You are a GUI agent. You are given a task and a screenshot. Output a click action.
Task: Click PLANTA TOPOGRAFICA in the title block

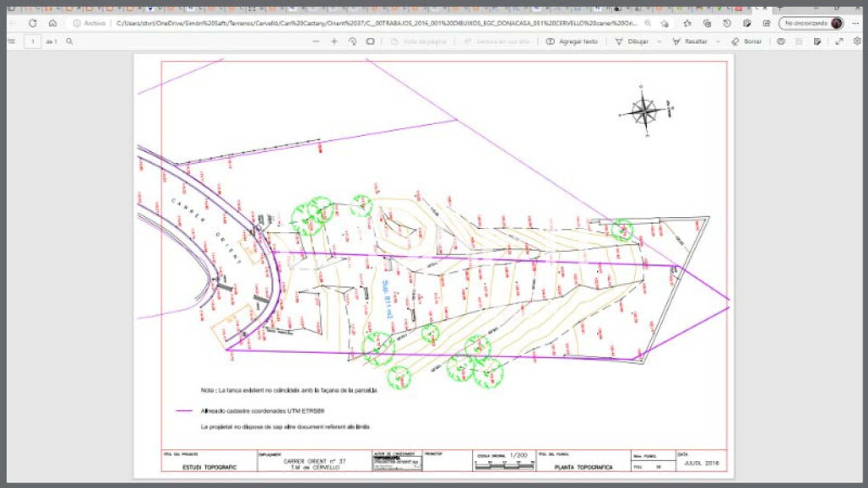(x=583, y=467)
